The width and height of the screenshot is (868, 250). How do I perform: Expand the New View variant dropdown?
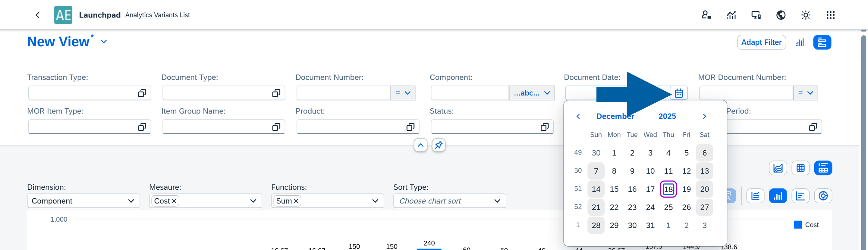pos(104,41)
